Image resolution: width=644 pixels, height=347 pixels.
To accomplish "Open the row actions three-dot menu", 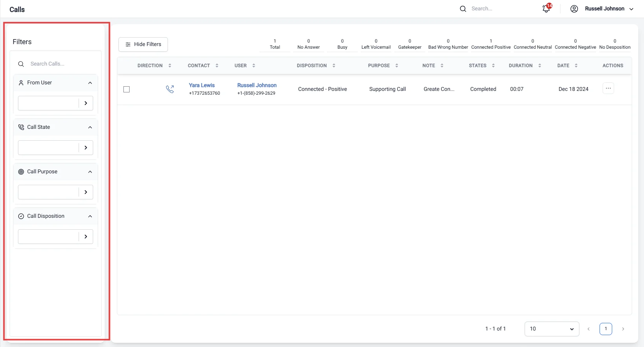I will click(x=608, y=88).
